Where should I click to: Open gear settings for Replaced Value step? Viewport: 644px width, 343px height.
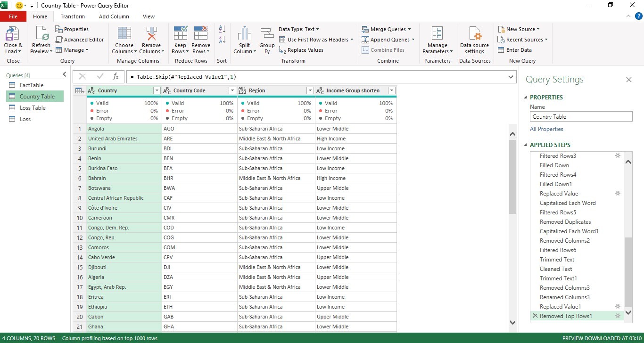click(x=618, y=193)
